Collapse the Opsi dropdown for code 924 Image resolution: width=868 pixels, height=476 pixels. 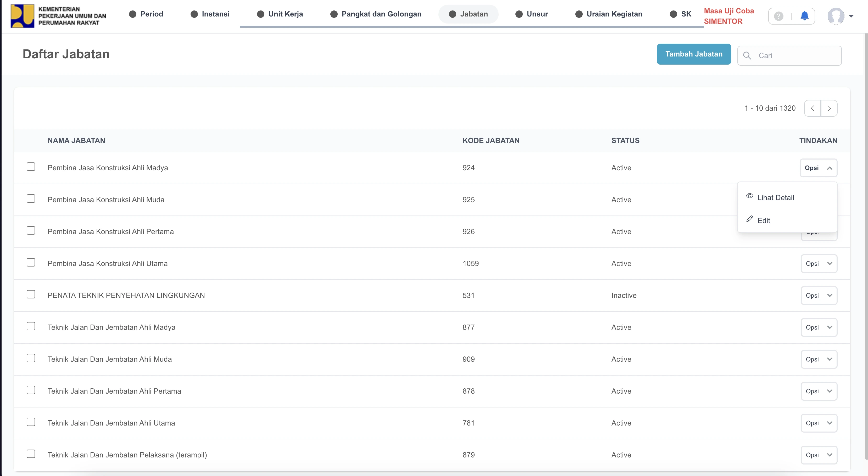tap(819, 168)
